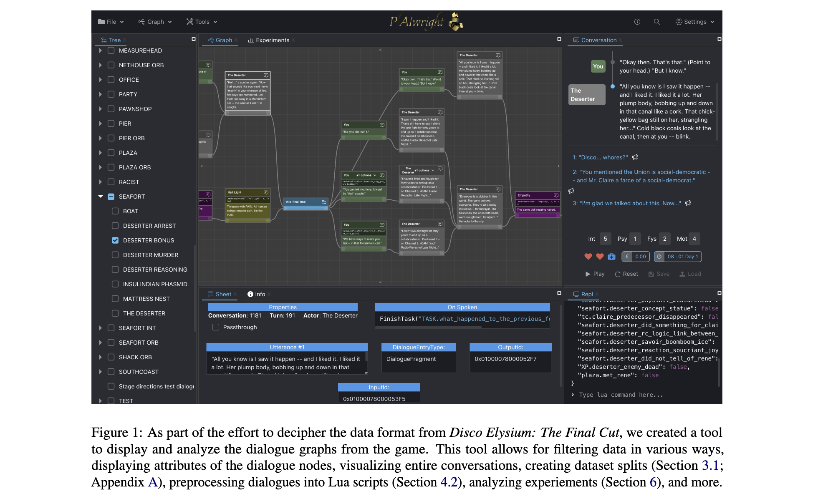Click the megaphone icon beside "Disco... whores?"
Screen dimensions: 813x504
(x=635, y=157)
